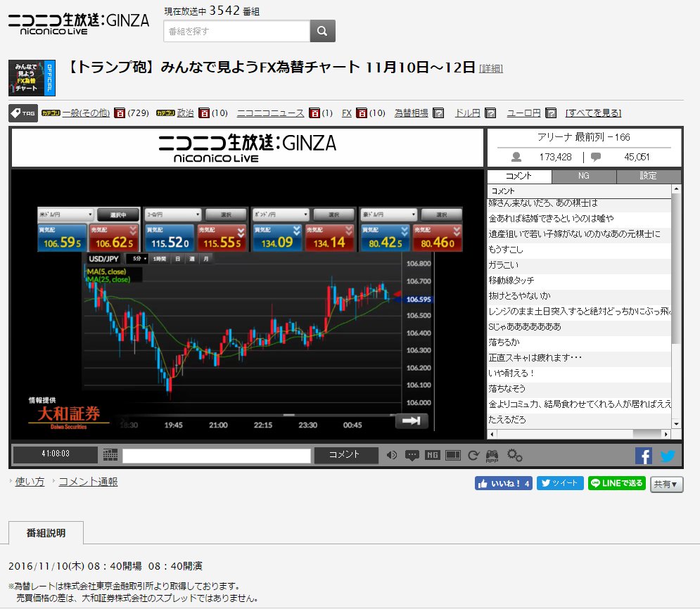Toggle the NG filter icon in player bar

(432, 455)
